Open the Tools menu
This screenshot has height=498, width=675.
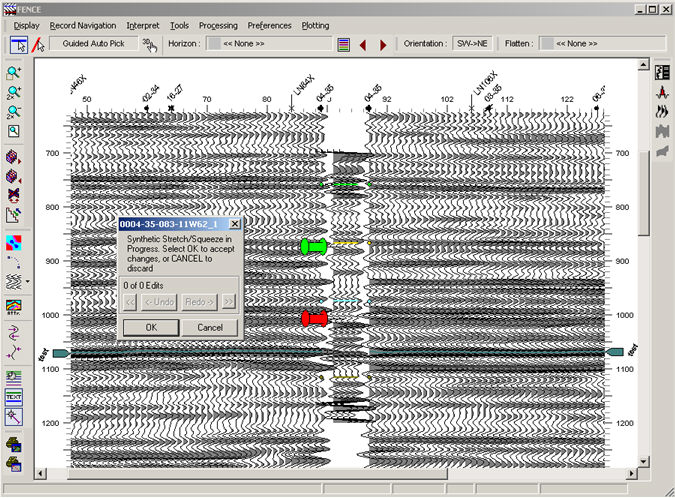[x=179, y=26]
